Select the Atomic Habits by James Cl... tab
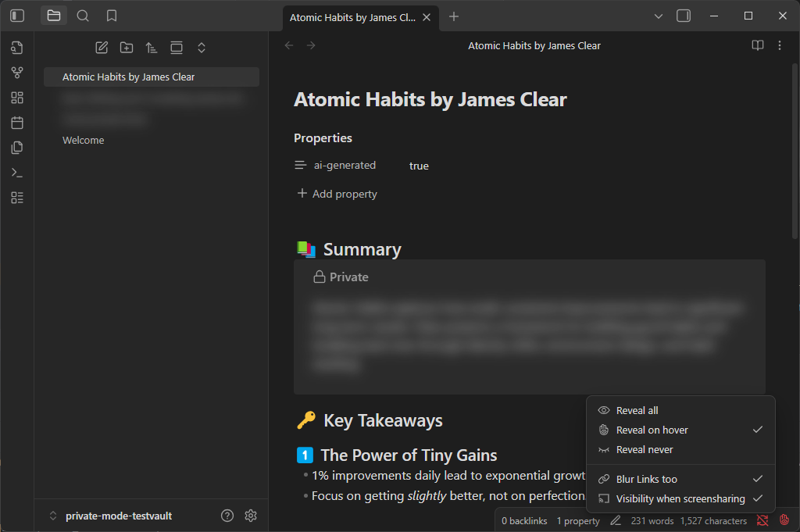The width and height of the screenshot is (800, 532). click(x=352, y=17)
